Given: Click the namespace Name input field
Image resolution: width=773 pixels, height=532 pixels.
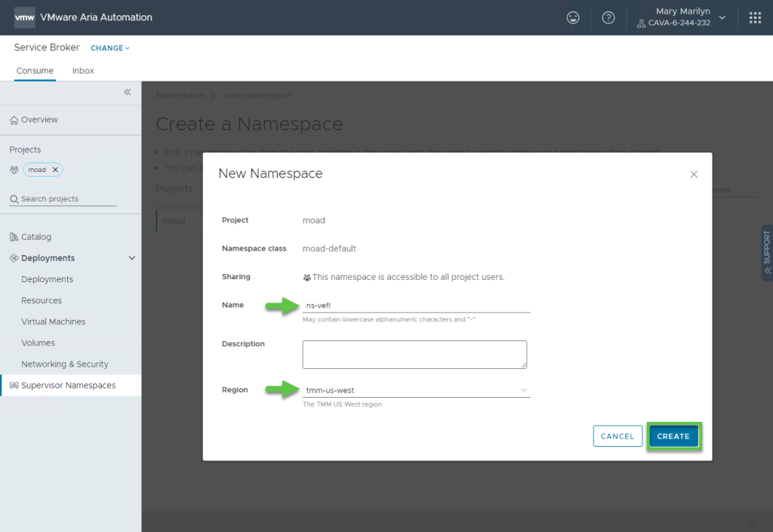Looking at the screenshot, I should click(x=416, y=306).
